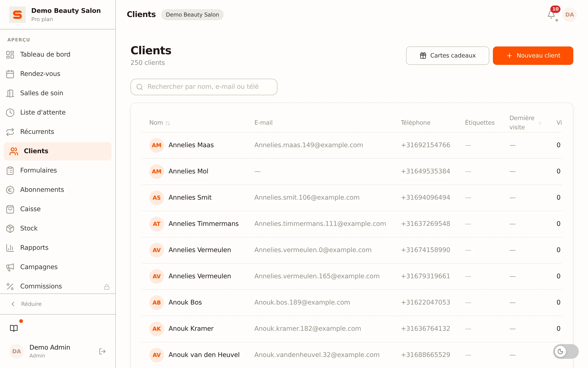Toggle dark mode switch
Screen dimensions: 588x368
coord(566,351)
